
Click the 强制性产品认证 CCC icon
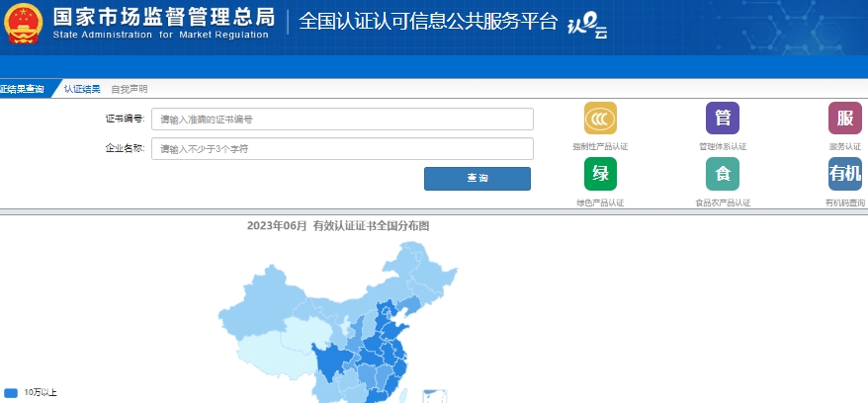click(600, 119)
